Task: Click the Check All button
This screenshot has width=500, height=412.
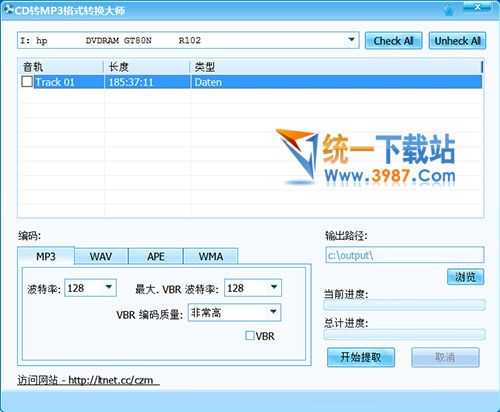Action: (x=393, y=41)
